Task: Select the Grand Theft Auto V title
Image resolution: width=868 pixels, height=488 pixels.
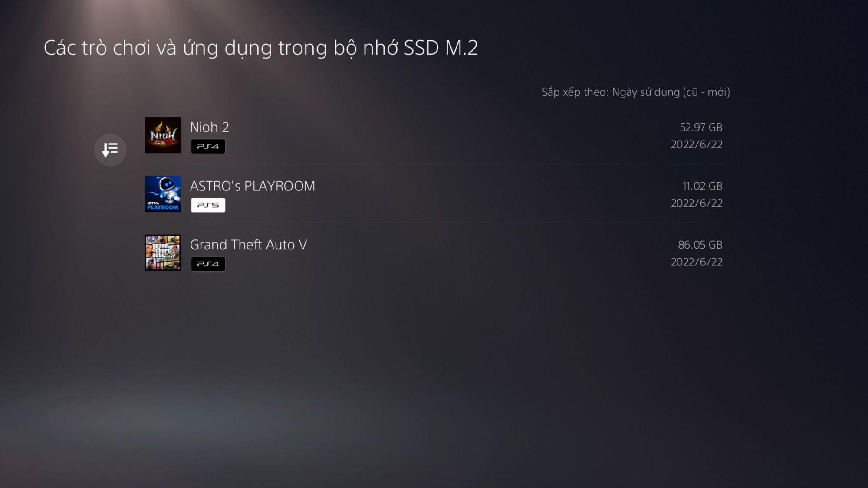Action: pyautogui.click(x=248, y=245)
